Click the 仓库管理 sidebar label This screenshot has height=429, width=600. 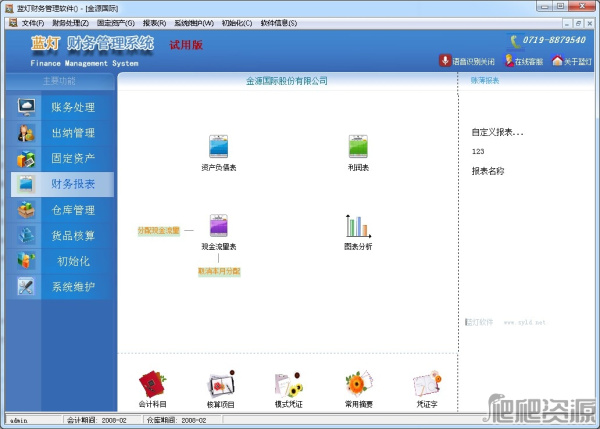(x=73, y=210)
